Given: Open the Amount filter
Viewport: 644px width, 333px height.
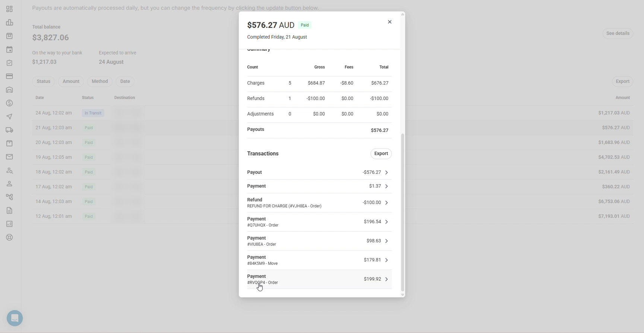Looking at the screenshot, I should point(71,81).
